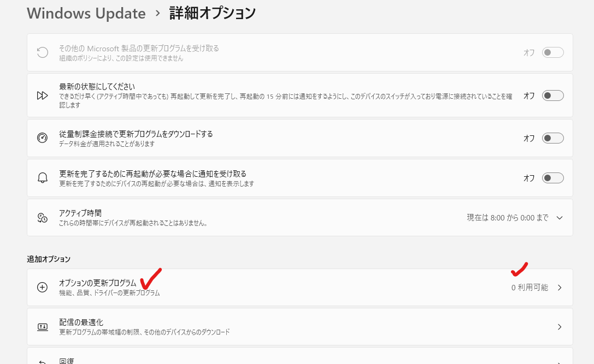Click the 配信の最適化 delivery icon
The image size is (594, 364).
[x=43, y=327]
